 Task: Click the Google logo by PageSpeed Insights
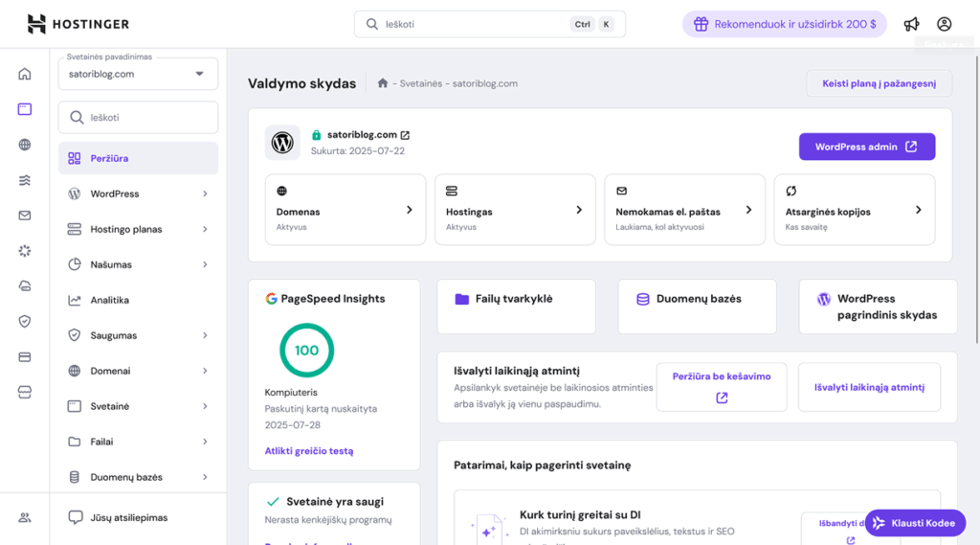(271, 299)
